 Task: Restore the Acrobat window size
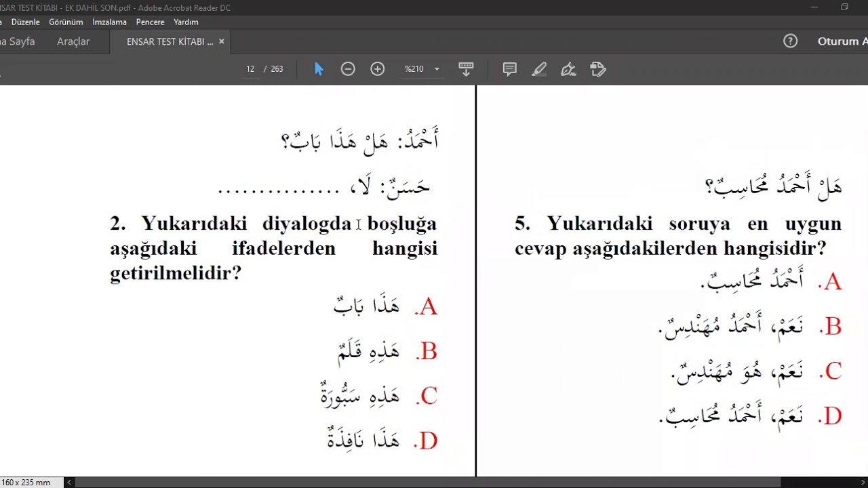(x=844, y=7)
